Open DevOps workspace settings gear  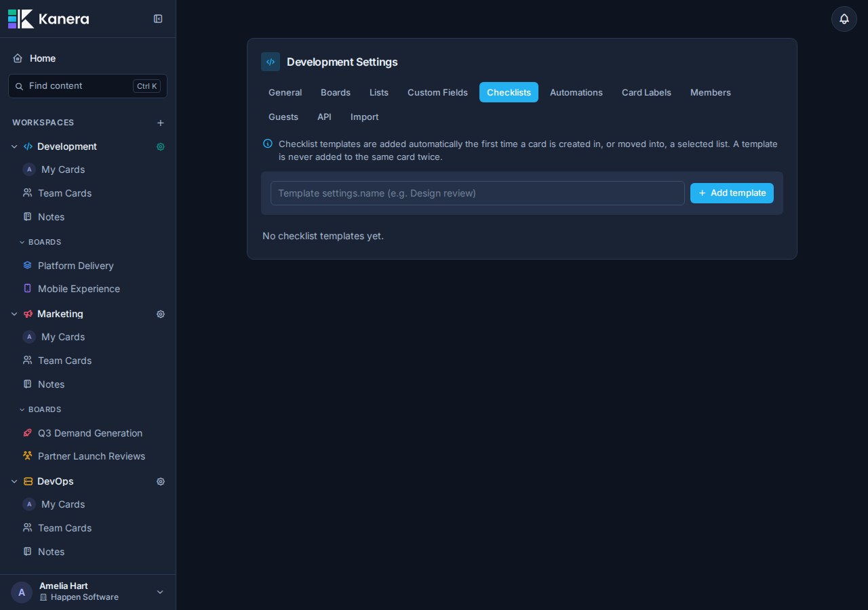tap(161, 481)
